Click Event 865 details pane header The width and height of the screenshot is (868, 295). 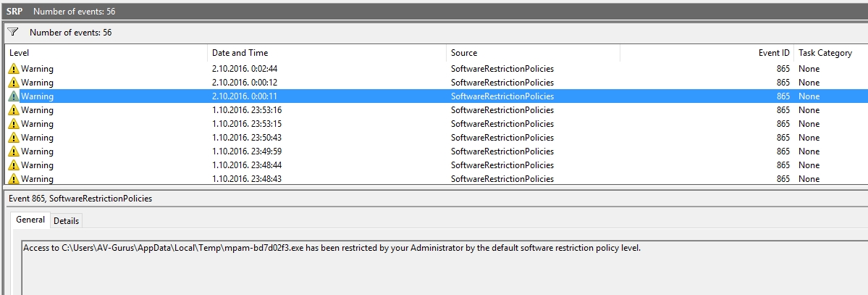80,198
